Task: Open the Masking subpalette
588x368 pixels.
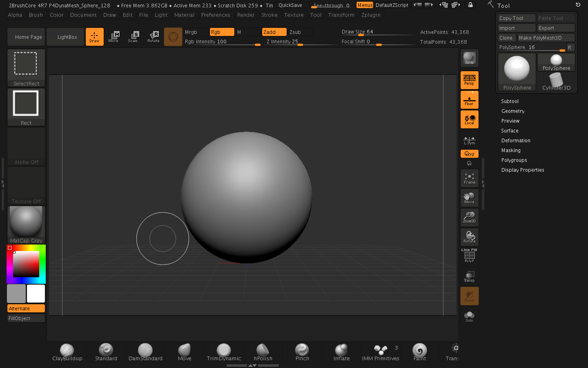Action: [x=511, y=150]
